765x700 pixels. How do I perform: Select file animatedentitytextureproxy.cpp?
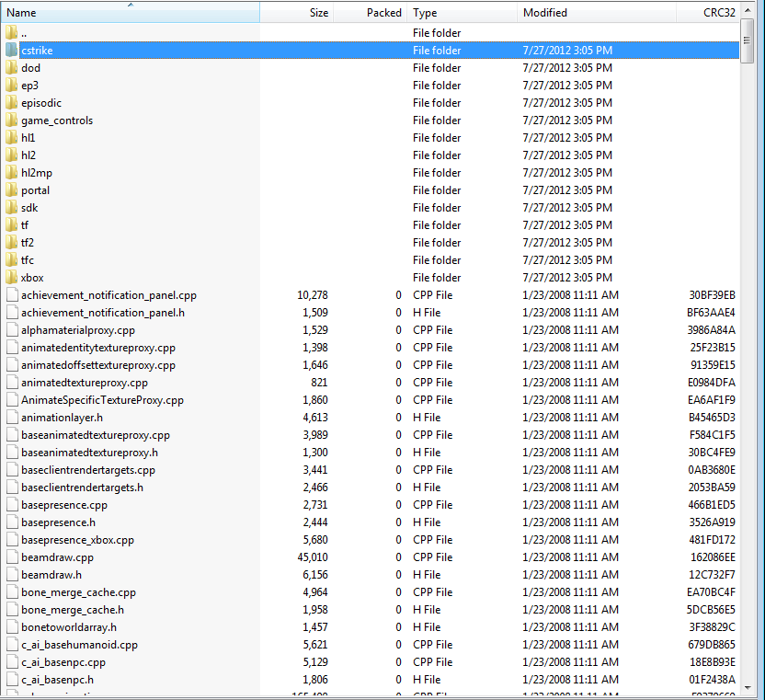(x=98, y=348)
